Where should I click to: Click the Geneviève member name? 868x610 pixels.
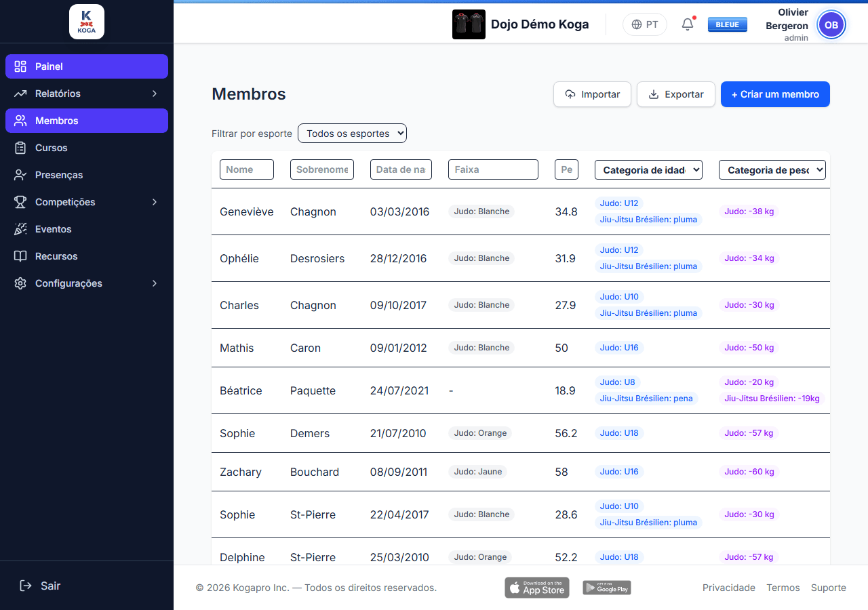click(247, 211)
